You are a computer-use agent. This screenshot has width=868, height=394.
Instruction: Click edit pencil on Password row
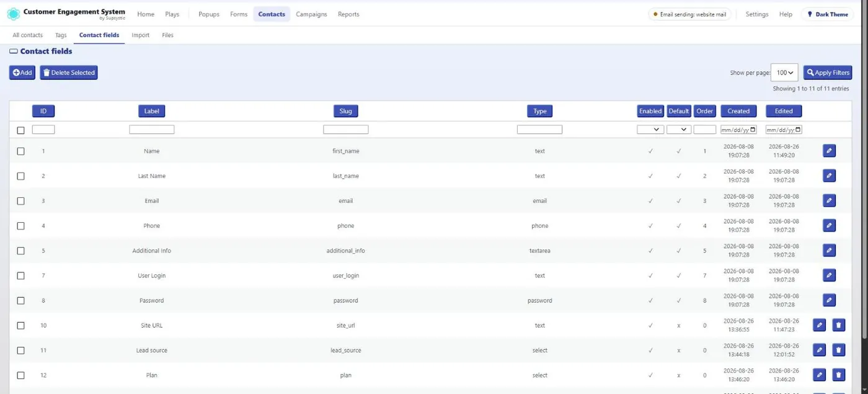click(829, 300)
